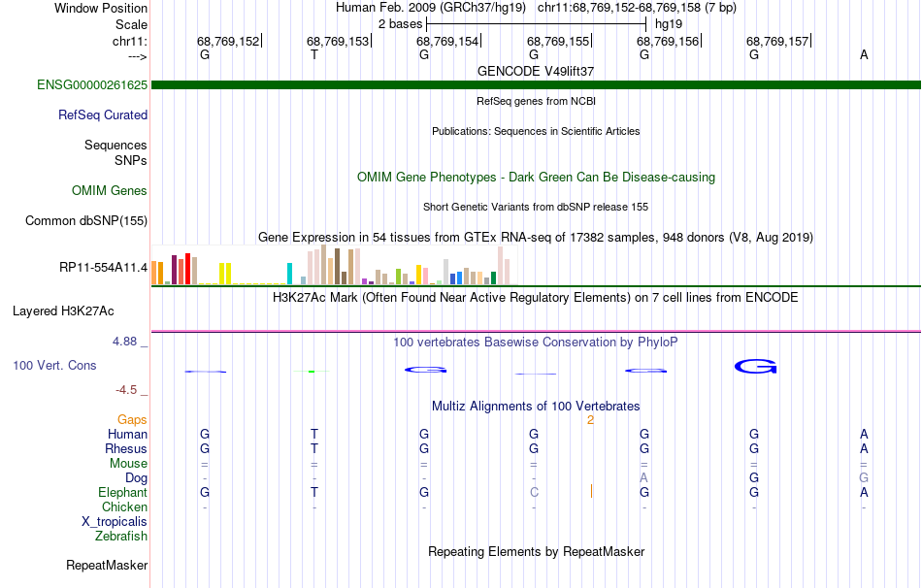Click the SNPs track label
The height and width of the screenshot is (588, 922).
point(131,160)
